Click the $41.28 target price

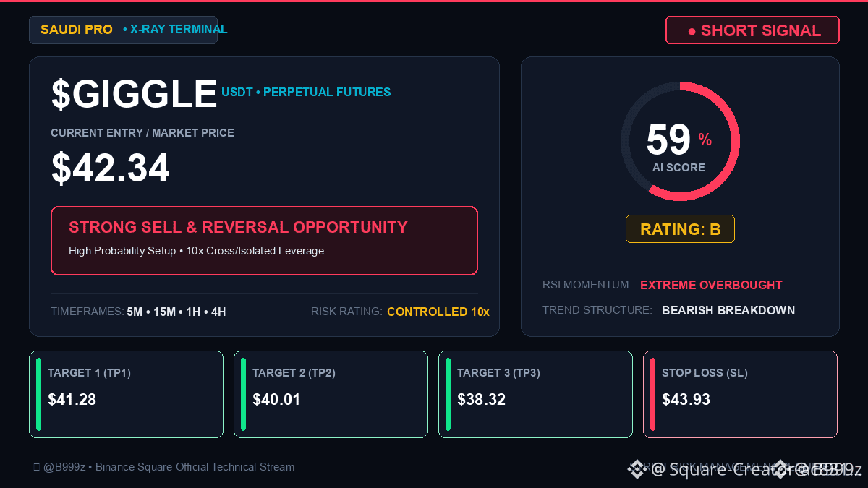(x=72, y=399)
